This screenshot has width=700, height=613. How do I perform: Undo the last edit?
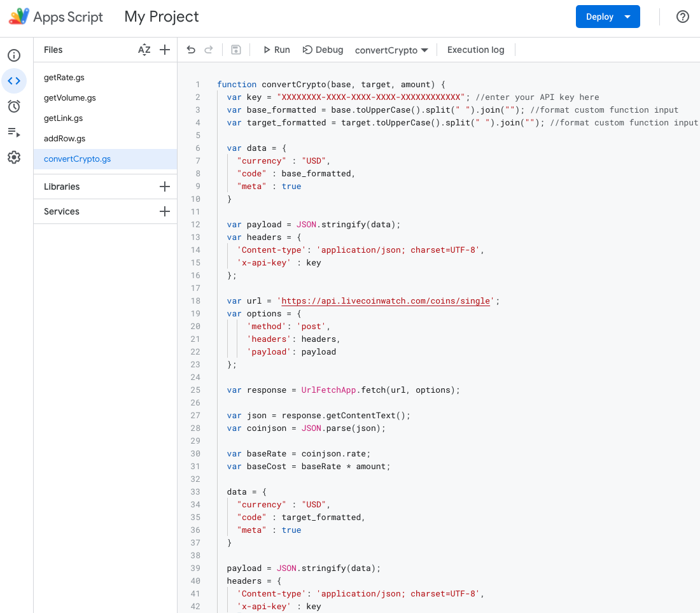coord(191,50)
